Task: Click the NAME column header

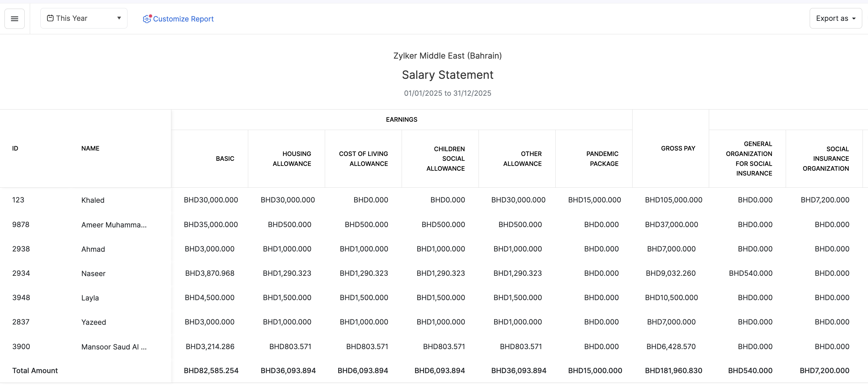Action: pyautogui.click(x=90, y=148)
